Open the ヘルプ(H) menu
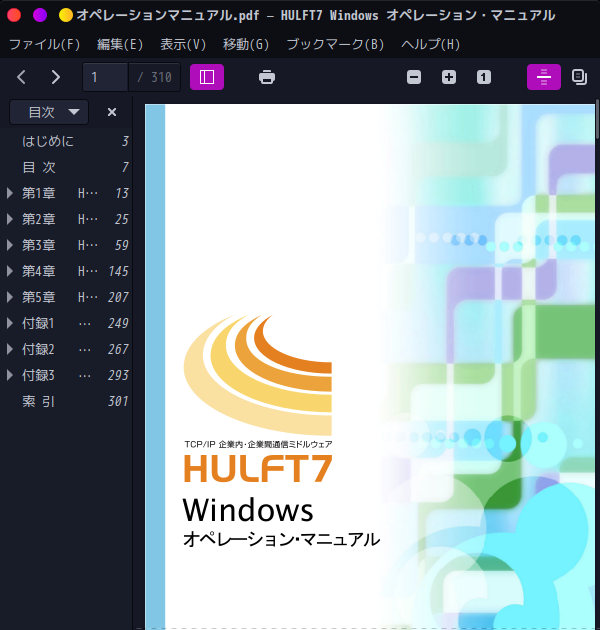 (430, 44)
